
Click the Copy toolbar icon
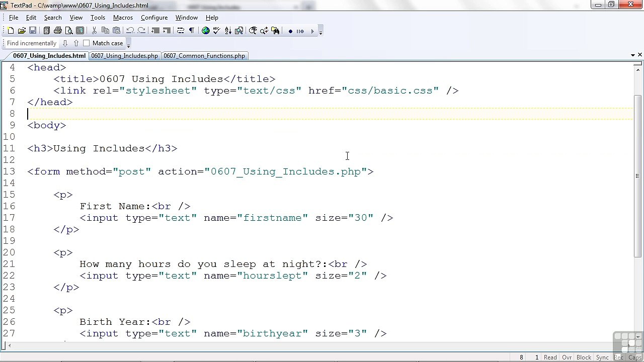(x=105, y=31)
